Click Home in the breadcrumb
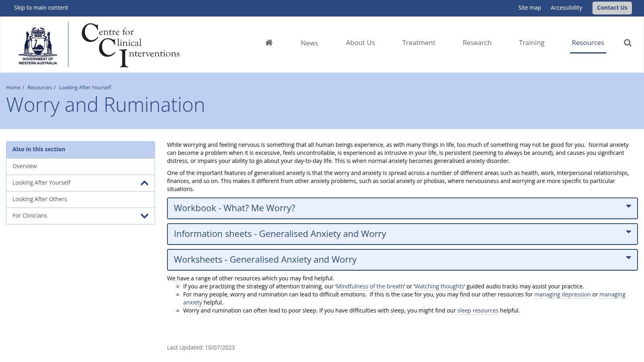The width and height of the screenshot is (644, 362). (13, 87)
